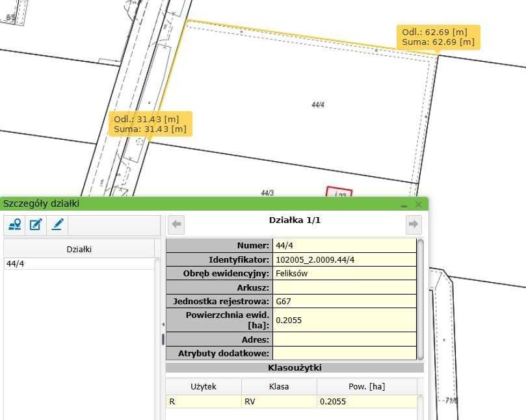The width and height of the screenshot is (526, 420).
Task: Select parcel 44/4 in Działki list
Action: [79, 264]
